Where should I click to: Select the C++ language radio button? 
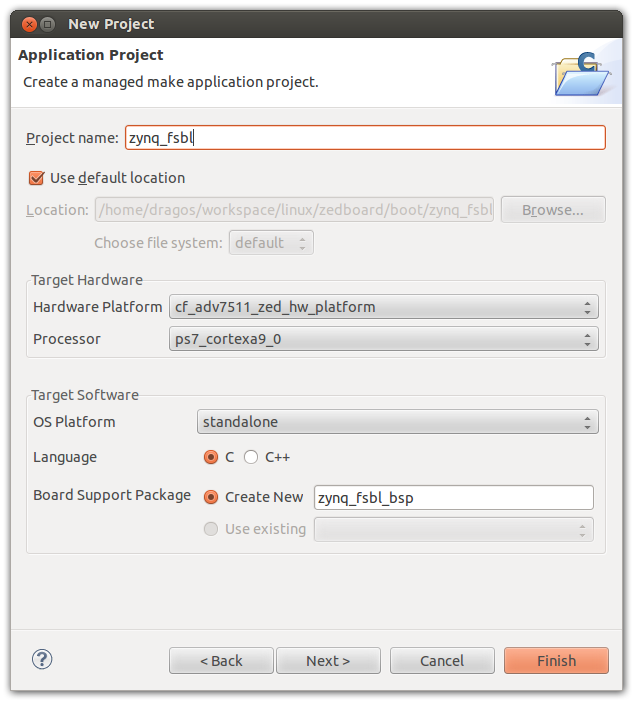coord(251,457)
